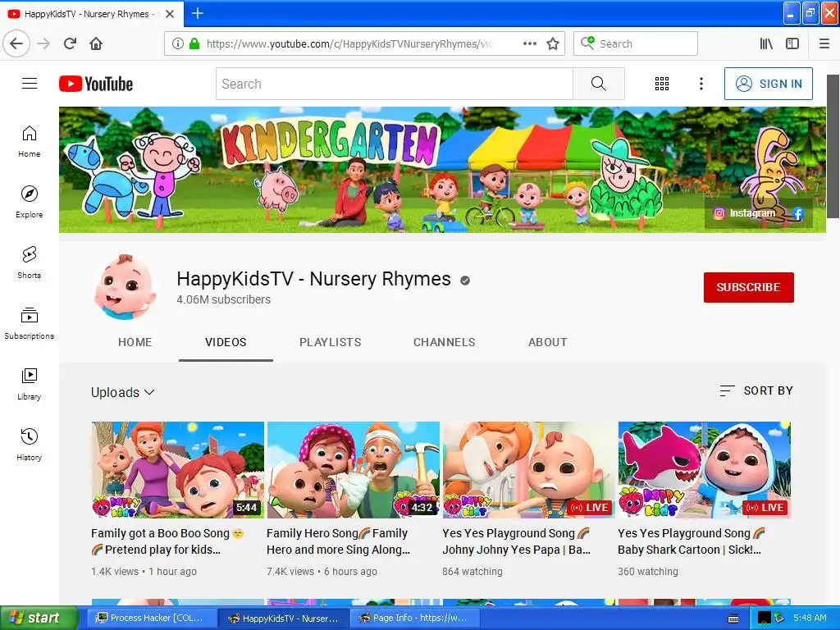Screen dimensions: 840x630
Task: Click the Family Hero Song title link
Action: [338, 541]
